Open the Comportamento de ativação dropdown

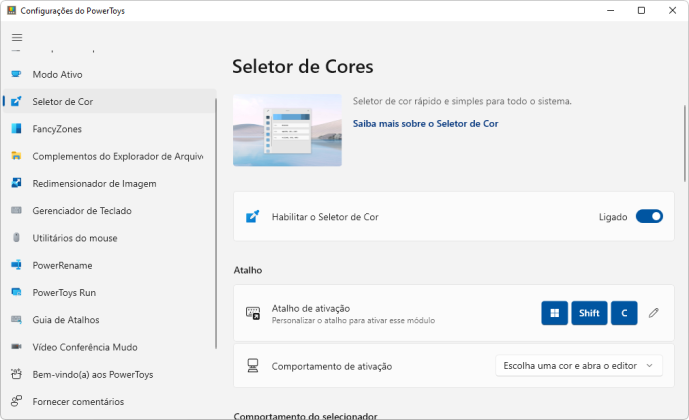578,366
